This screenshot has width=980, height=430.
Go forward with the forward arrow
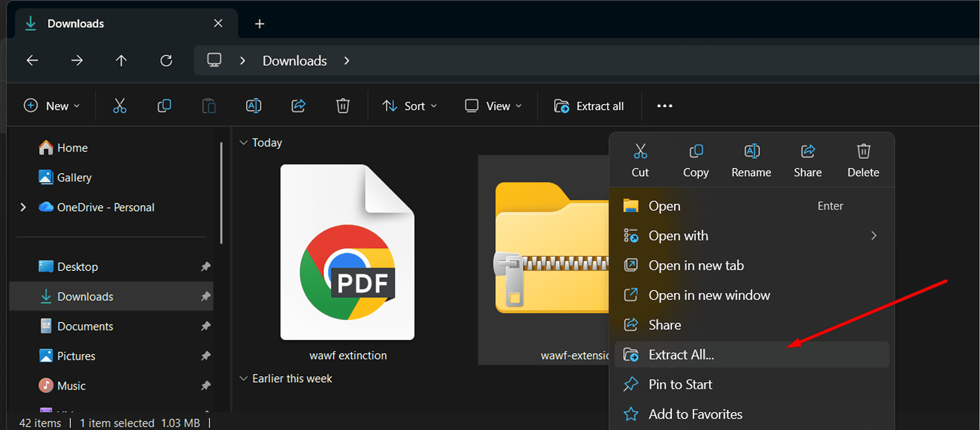tap(77, 60)
